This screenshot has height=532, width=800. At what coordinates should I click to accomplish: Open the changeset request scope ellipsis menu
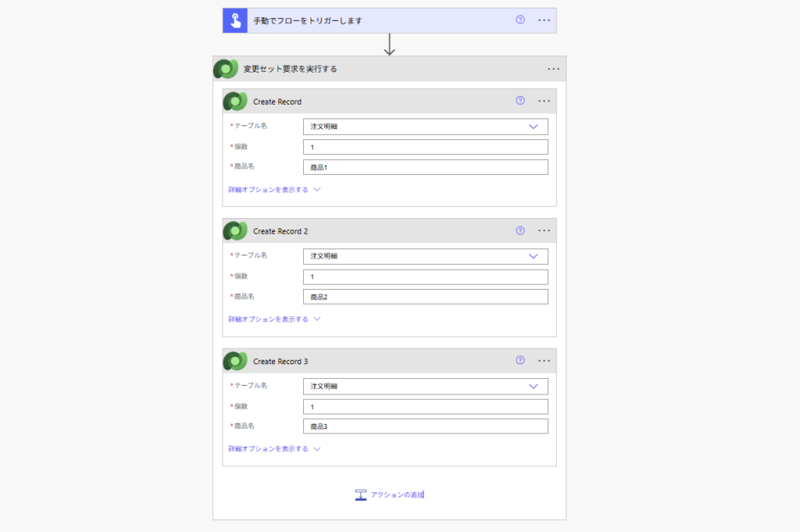click(x=554, y=69)
